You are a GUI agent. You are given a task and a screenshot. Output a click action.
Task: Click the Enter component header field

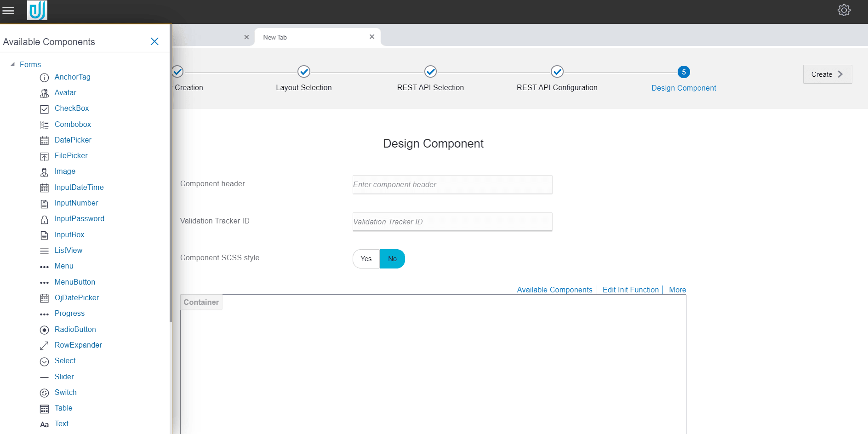click(x=452, y=184)
